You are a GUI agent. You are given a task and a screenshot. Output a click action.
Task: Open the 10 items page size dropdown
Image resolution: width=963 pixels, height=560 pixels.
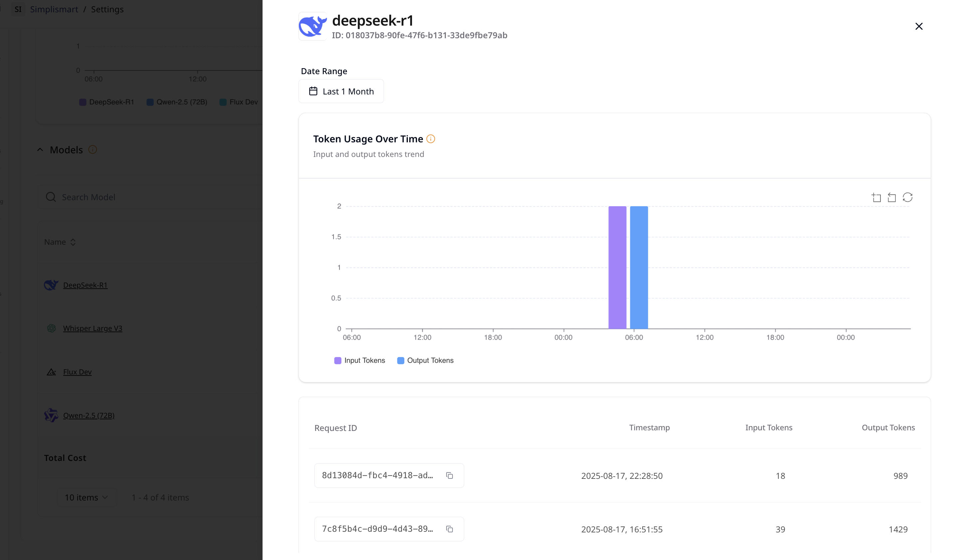(86, 497)
